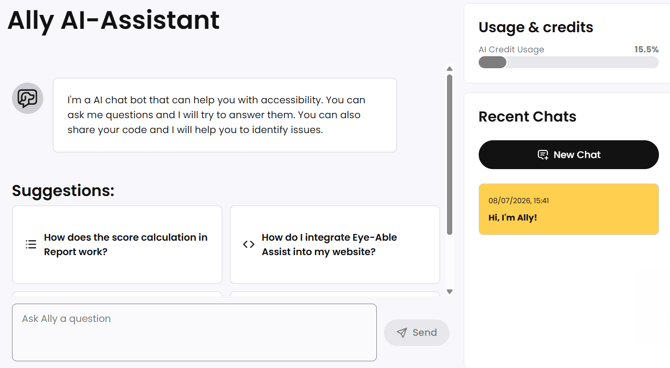Click the paper plane icon in Send button
The width and height of the screenshot is (670, 368).
click(x=402, y=333)
